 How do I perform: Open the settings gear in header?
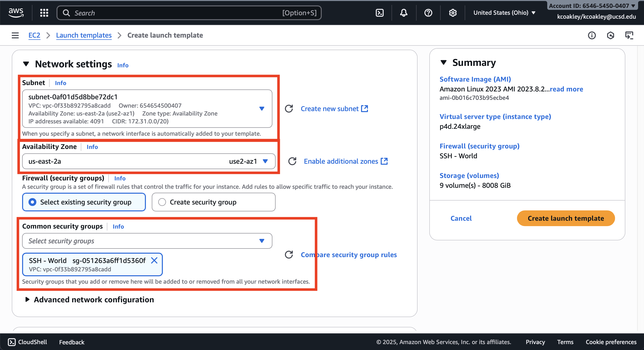452,13
